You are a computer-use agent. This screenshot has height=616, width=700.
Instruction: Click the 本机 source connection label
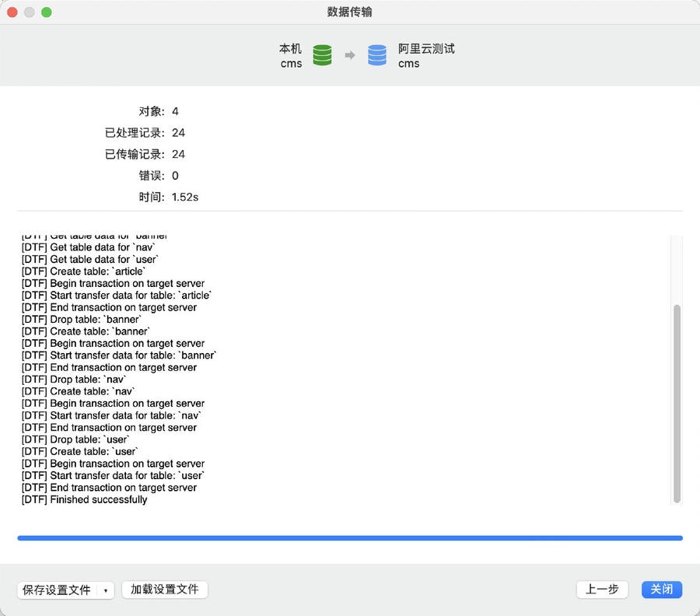(x=290, y=48)
